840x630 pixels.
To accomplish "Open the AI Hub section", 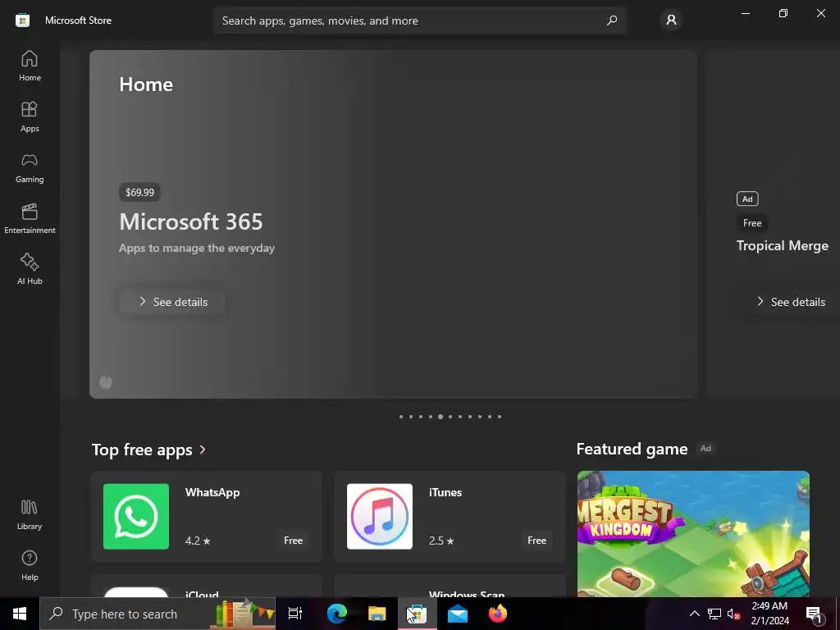I will click(30, 269).
